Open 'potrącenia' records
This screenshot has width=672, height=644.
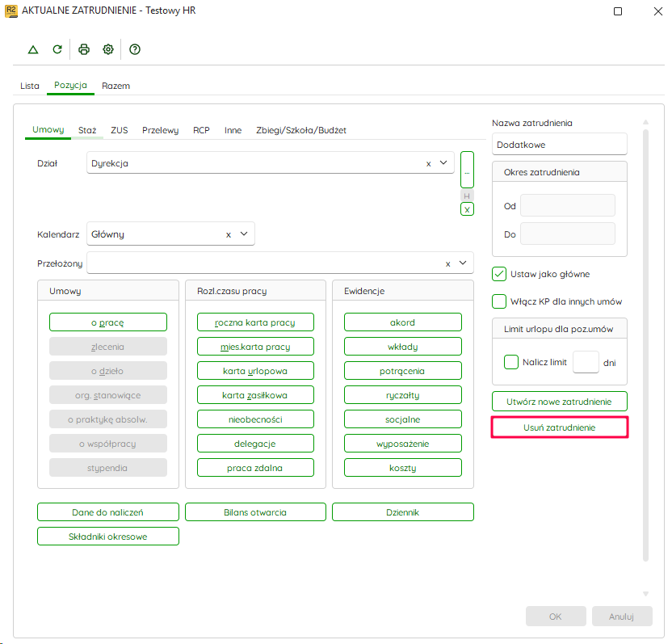403,371
